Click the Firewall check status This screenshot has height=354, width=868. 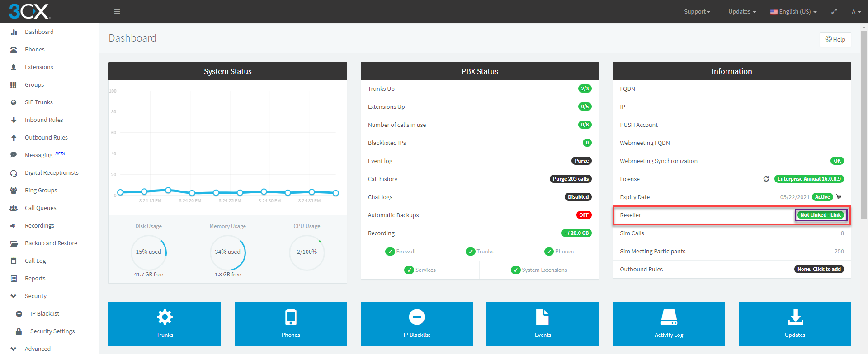[400, 252]
